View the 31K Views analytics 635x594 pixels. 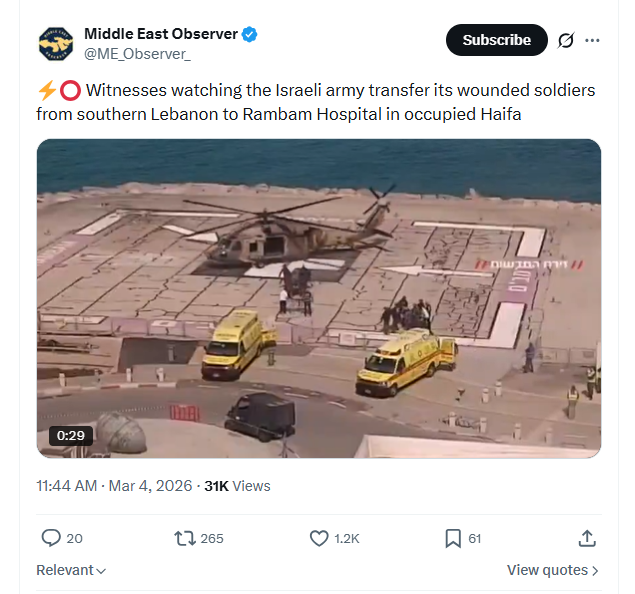pos(237,485)
